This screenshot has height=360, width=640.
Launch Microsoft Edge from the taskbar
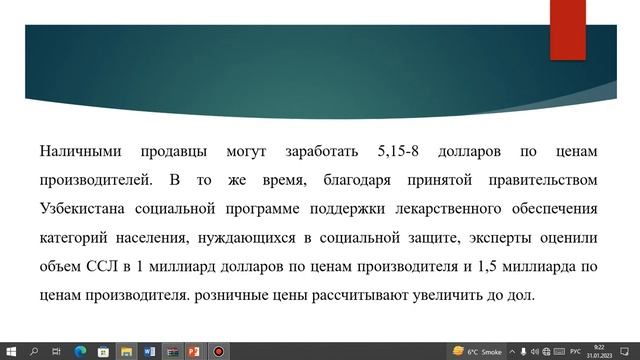pos(80,351)
